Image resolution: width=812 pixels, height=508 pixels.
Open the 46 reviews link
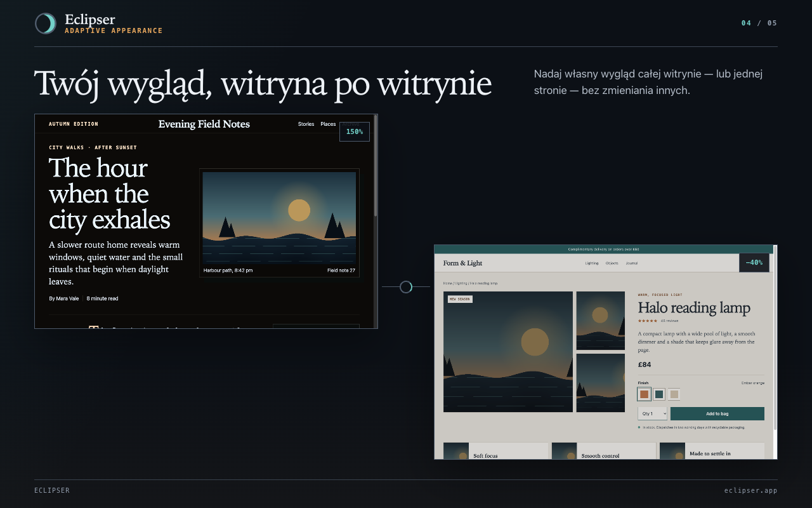point(669,321)
